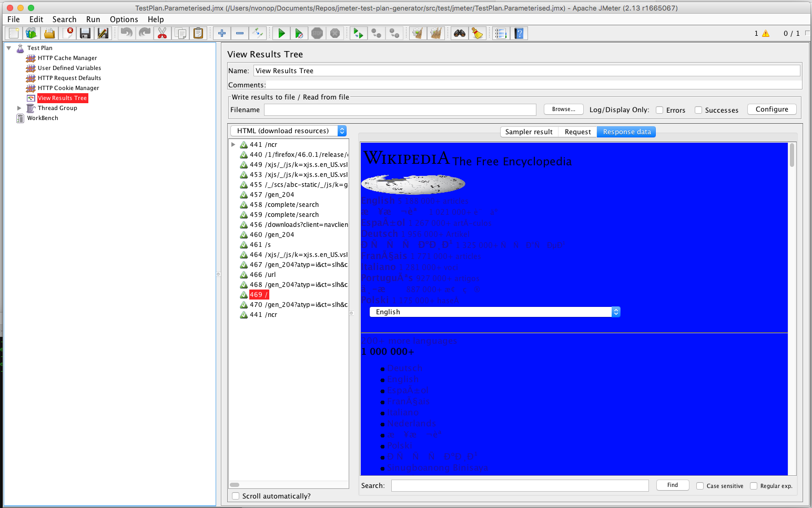Open the English language dropdown in response
Image resolution: width=812 pixels, height=508 pixels.
(495, 312)
